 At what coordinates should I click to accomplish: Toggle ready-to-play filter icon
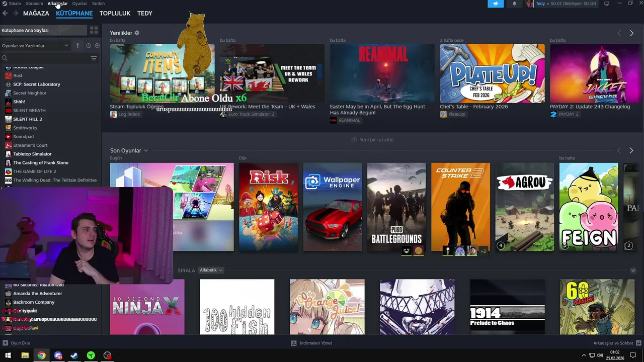(x=97, y=46)
